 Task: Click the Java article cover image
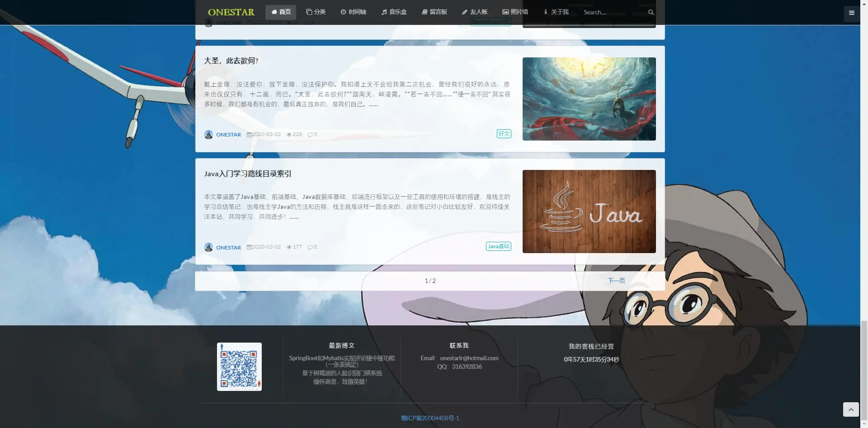(x=589, y=212)
